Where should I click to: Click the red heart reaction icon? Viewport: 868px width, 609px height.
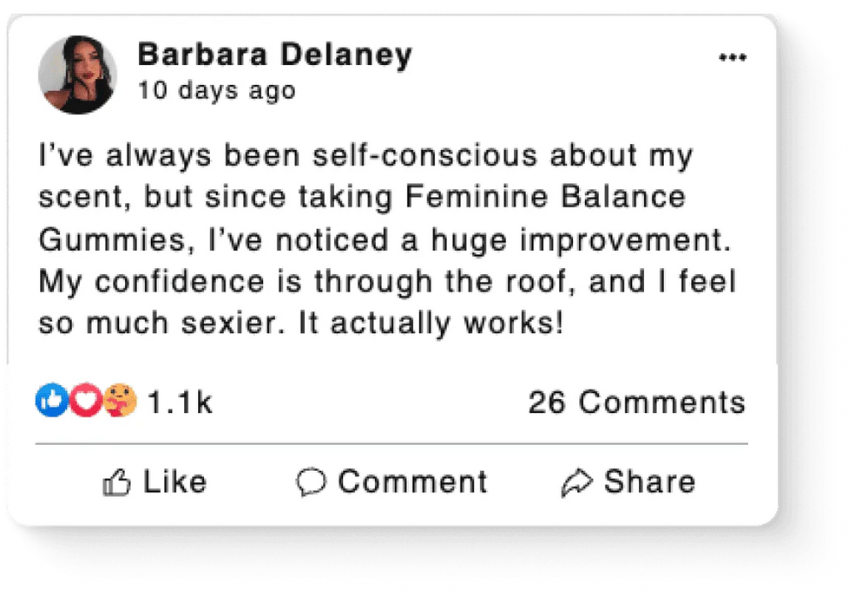coord(85,401)
